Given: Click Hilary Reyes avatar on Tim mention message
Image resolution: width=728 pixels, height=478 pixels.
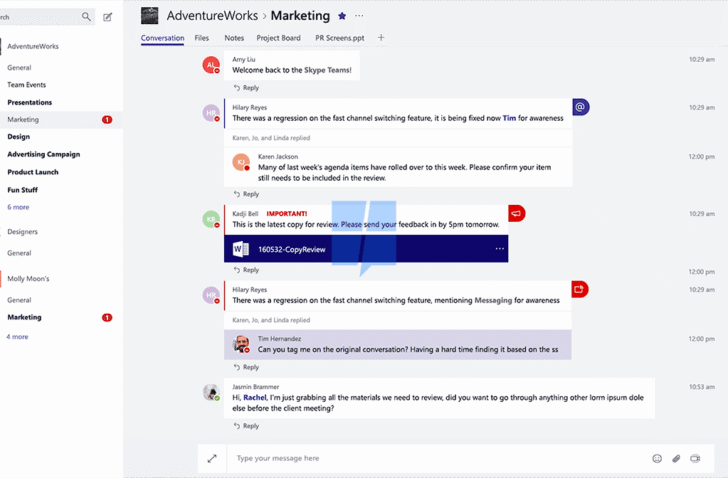Looking at the screenshot, I should coord(211,113).
